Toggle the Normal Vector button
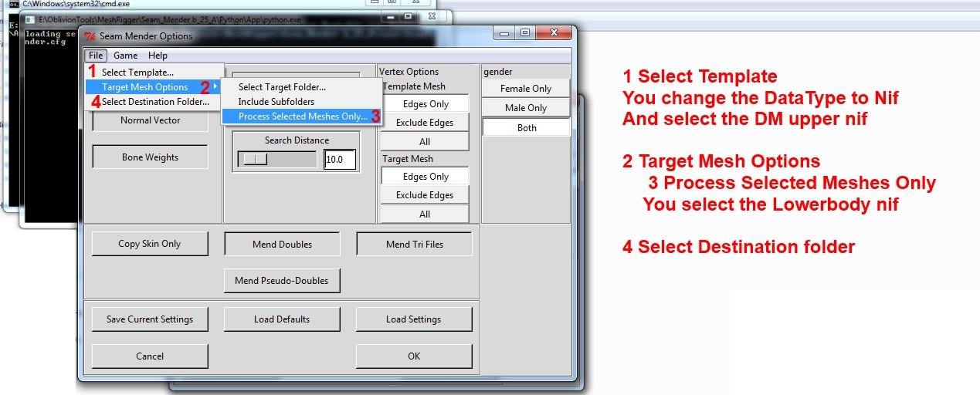The height and width of the screenshot is (395, 980). click(150, 120)
